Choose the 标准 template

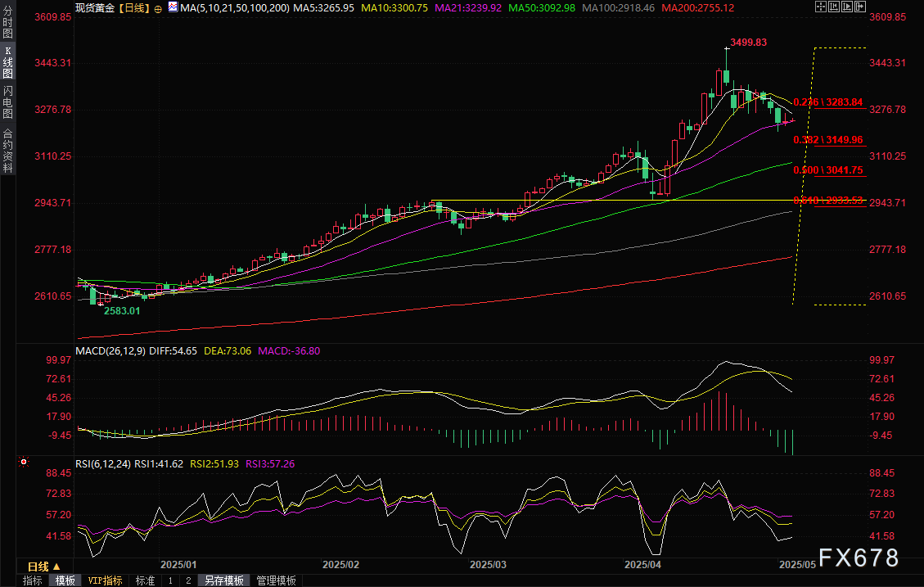coord(145,580)
